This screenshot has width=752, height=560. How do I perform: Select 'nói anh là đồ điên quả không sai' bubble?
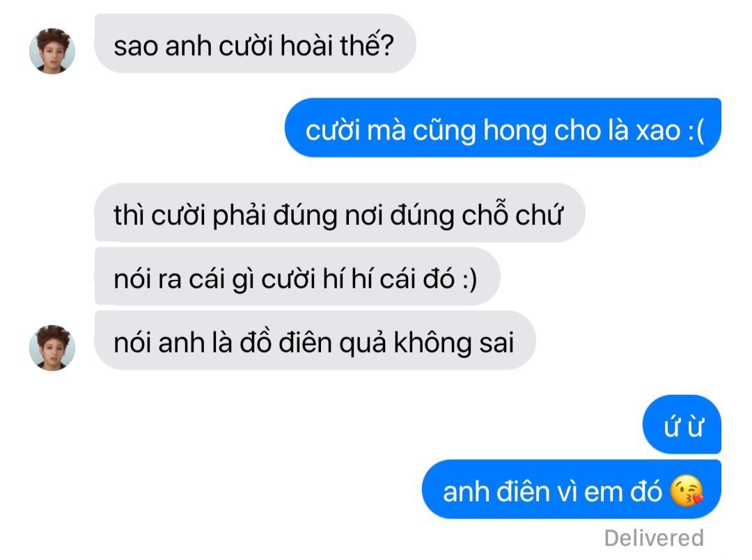315,340
